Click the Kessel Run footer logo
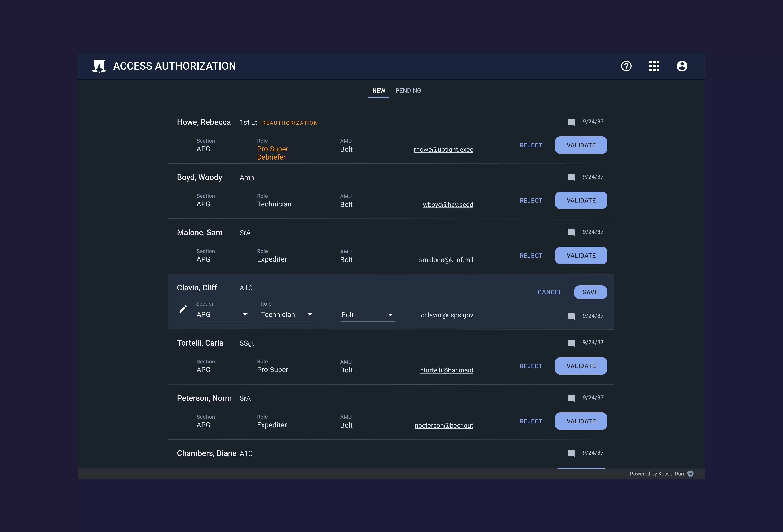 coord(690,474)
